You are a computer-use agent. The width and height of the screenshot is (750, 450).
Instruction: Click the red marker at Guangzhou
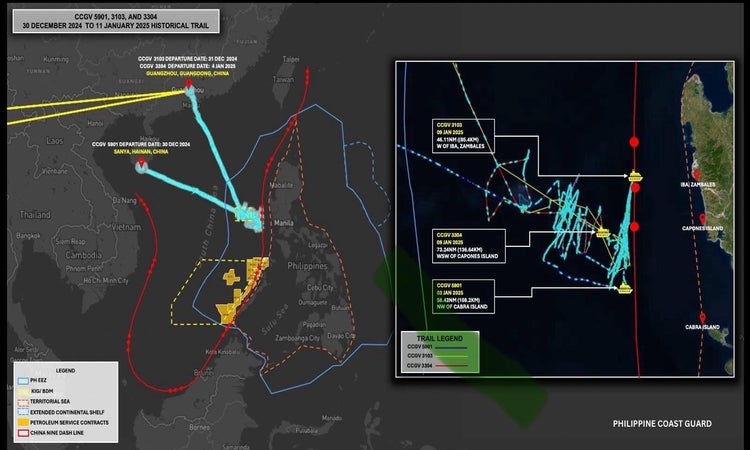click(188, 84)
